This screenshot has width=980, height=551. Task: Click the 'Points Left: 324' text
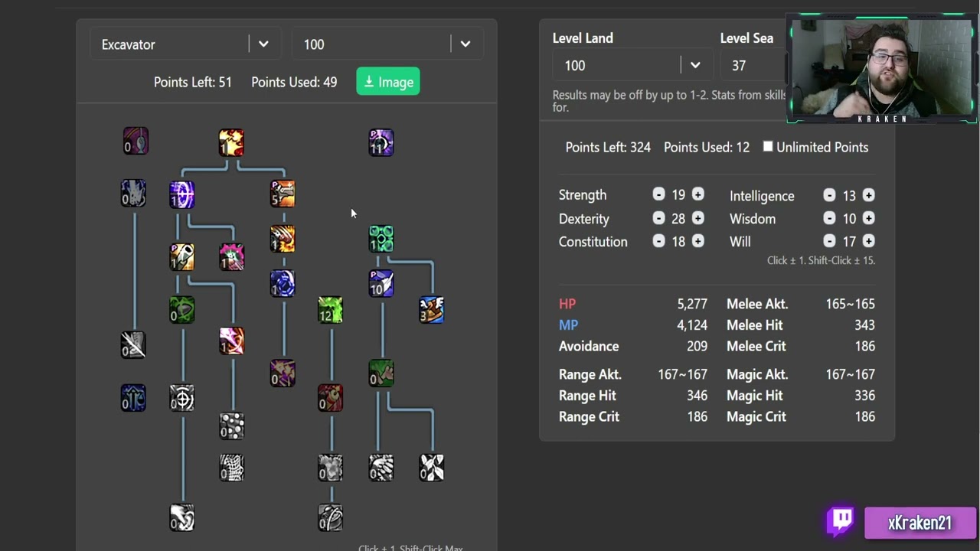click(608, 147)
